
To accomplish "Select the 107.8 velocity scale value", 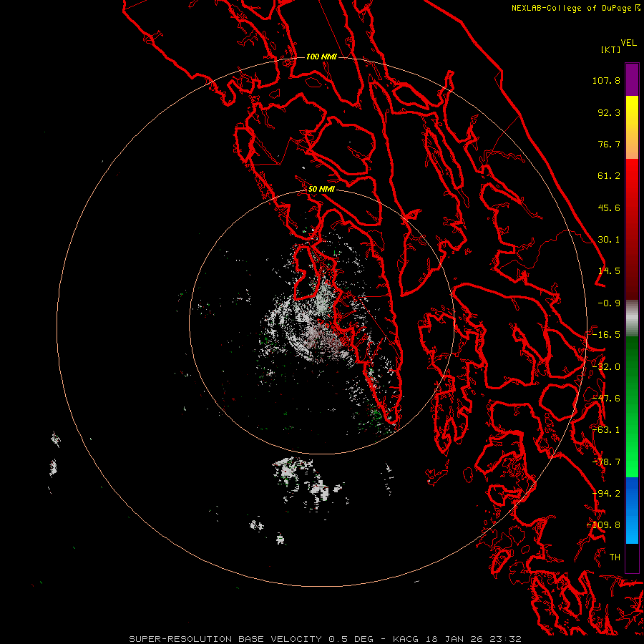I will 606,80.
